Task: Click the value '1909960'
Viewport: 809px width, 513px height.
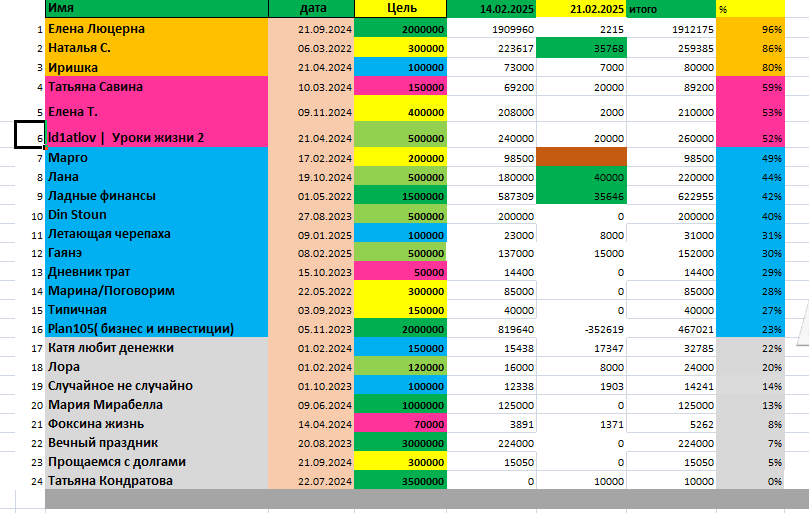Action: click(491, 29)
